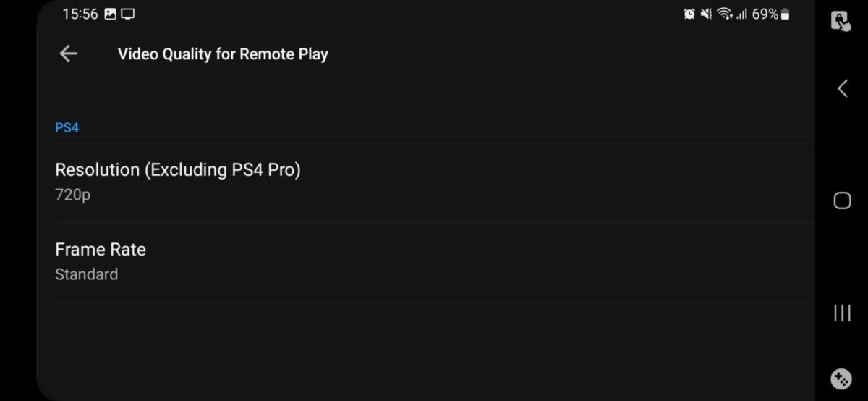The height and width of the screenshot is (401, 868).
Task: Change the 720p resolution value
Action: [x=73, y=195]
